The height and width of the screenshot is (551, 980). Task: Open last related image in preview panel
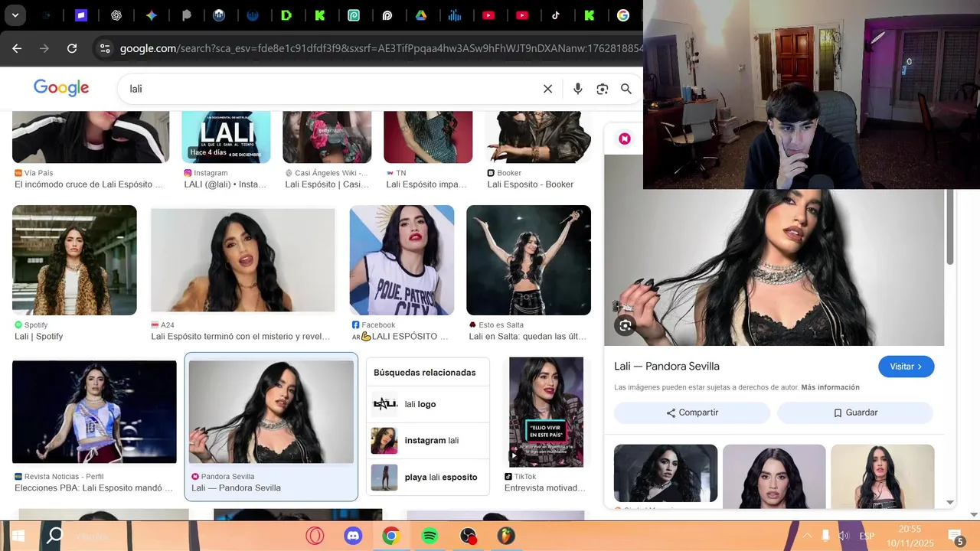pyautogui.click(x=883, y=476)
